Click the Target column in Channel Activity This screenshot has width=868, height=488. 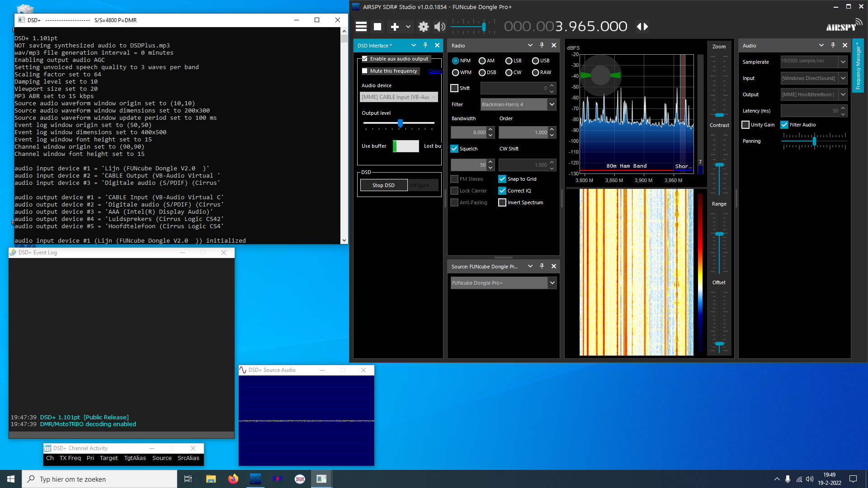(x=109, y=458)
